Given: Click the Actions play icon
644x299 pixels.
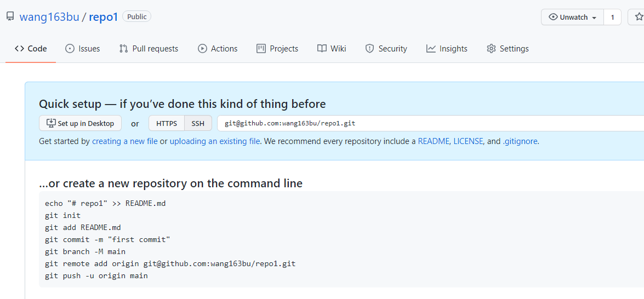Looking at the screenshot, I should click(202, 49).
